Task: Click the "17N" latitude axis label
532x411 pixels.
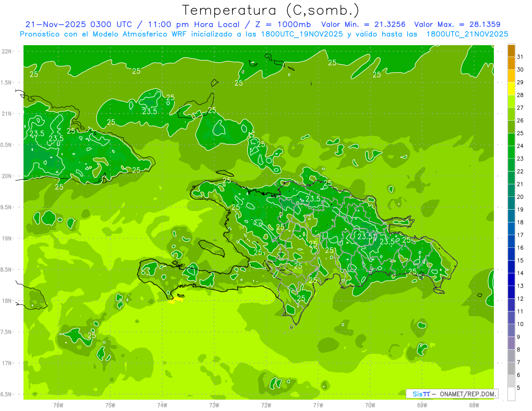Action: [x=7, y=363]
